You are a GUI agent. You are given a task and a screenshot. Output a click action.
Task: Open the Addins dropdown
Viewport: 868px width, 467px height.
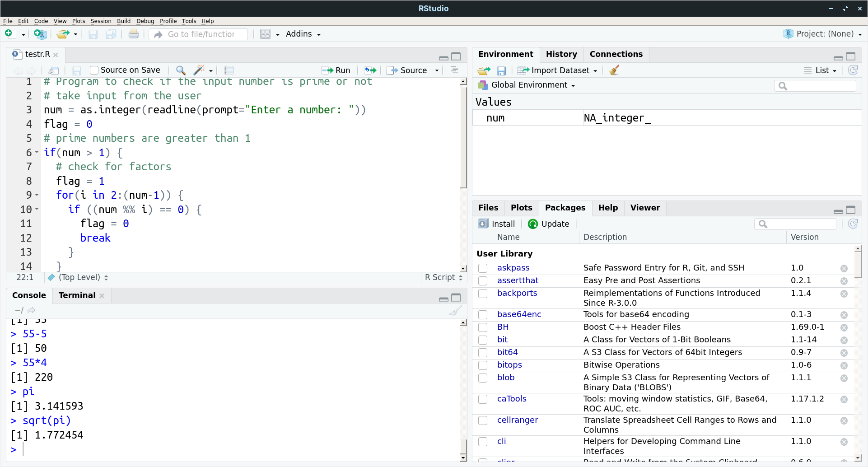303,34
